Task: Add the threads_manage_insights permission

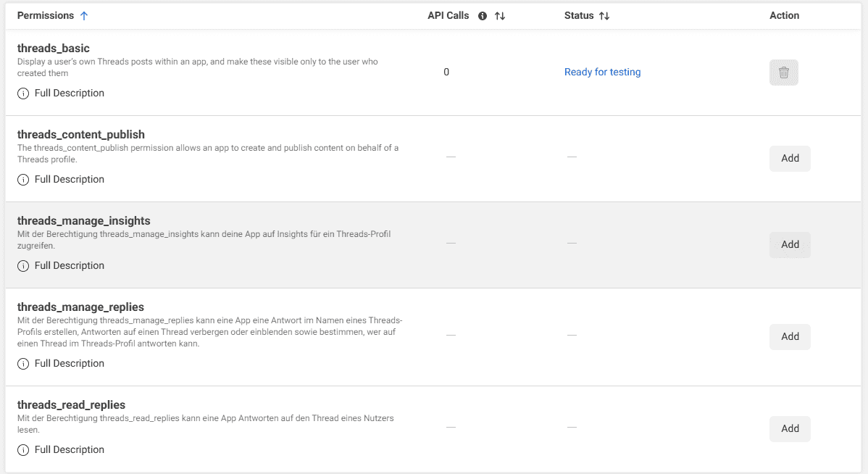Action: coord(790,244)
